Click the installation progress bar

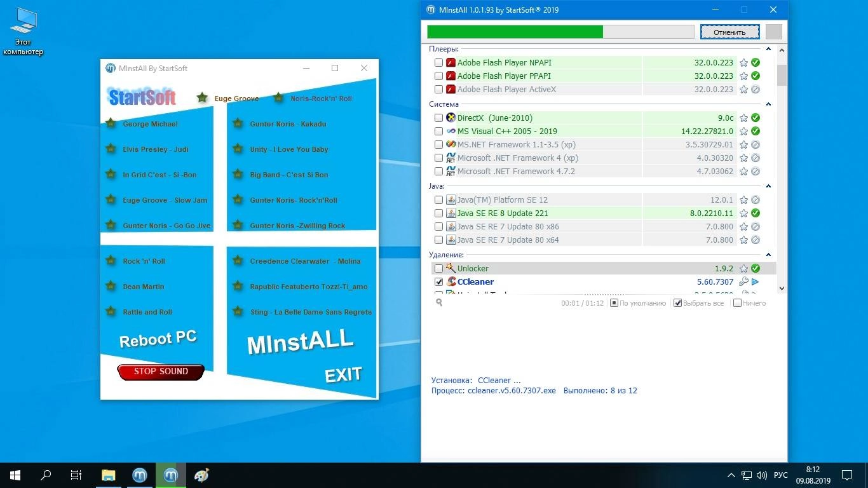pyautogui.click(x=560, y=32)
